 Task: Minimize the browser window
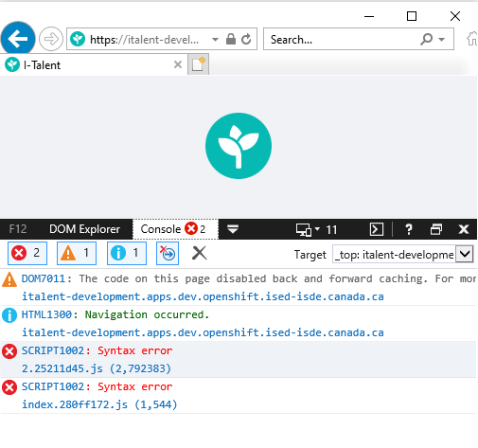369,16
